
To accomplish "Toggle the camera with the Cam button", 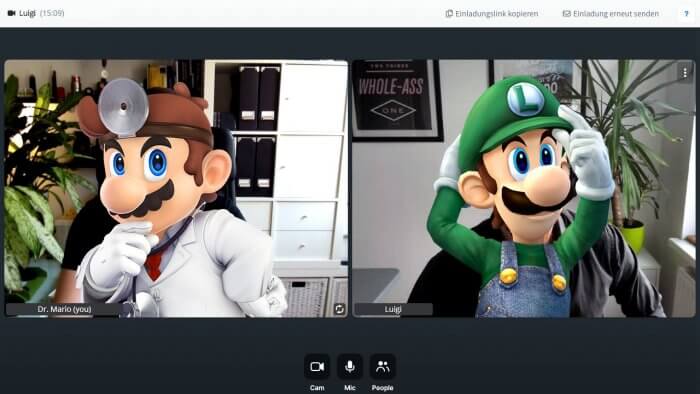I will 317,367.
